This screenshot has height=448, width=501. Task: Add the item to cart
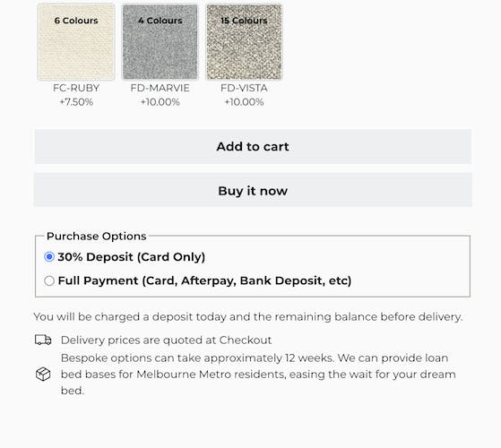(x=253, y=147)
